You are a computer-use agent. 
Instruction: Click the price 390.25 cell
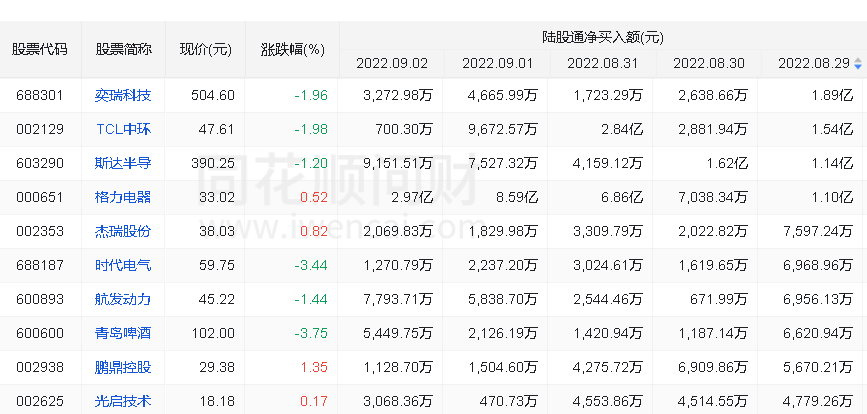click(213, 163)
